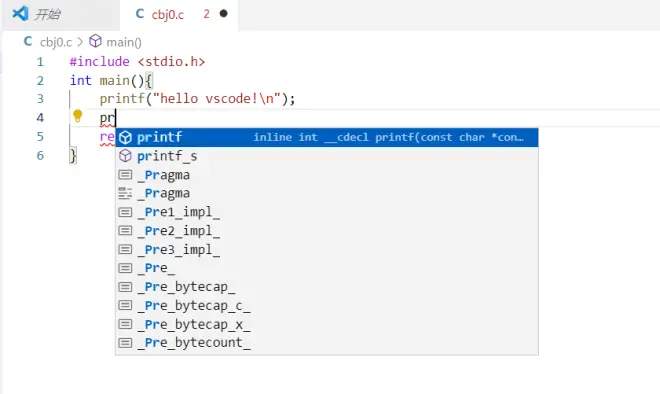The height and width of the screenshot is (394, 660).
Task: Expand the main() breadcrumb symbol list
Action: tap(124, 42)
